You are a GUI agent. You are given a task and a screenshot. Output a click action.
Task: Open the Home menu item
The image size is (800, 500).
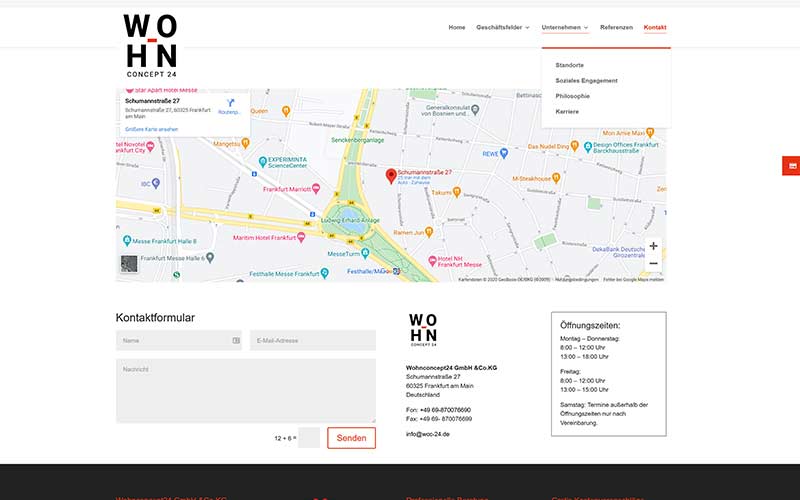[457, 28]
